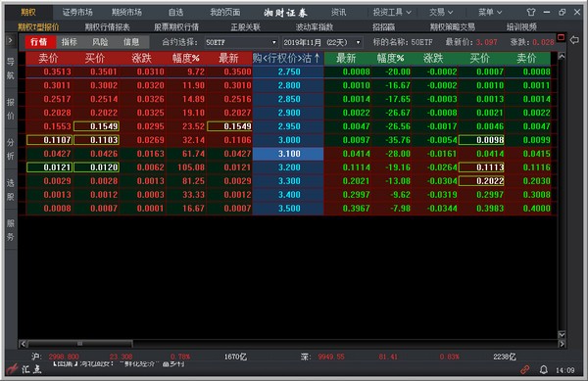Image resolution: width=588 pixels, height=381 pixels.
Task: Click the Shenzhen index value 9949.55
Action: (331, 357)
